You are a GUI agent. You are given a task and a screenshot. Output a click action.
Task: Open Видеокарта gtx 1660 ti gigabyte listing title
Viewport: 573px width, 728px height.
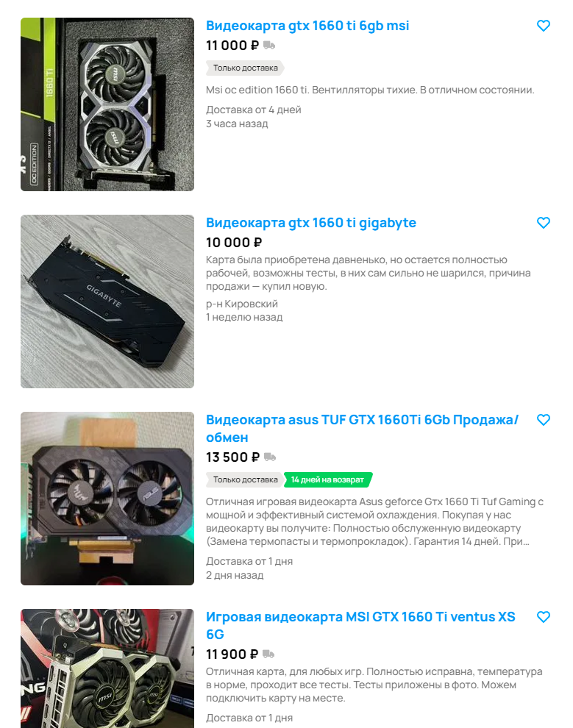(311, 223)
